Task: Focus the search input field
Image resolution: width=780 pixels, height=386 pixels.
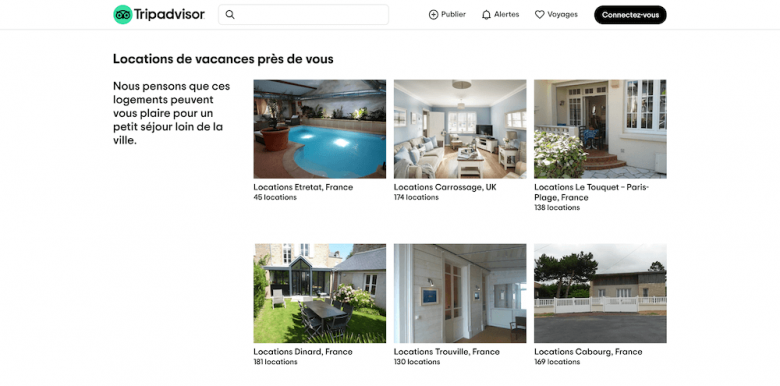Action: [303, 14]
